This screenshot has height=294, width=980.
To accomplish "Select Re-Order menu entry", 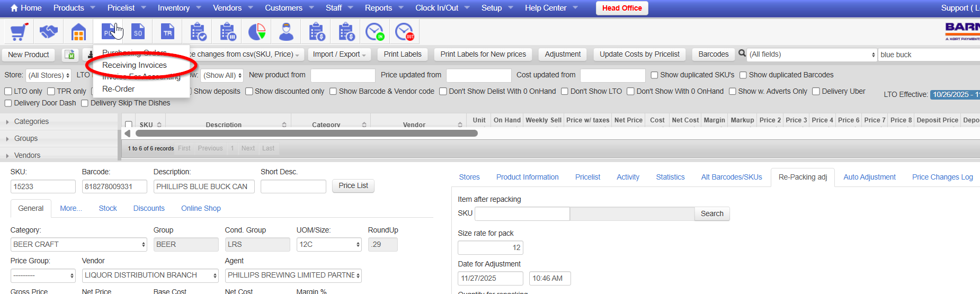I will tap(118, 89).
